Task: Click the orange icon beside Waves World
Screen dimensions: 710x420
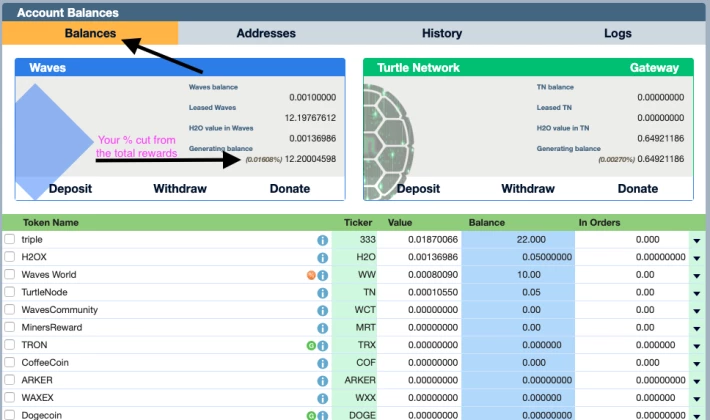Action: pos(311,275)
